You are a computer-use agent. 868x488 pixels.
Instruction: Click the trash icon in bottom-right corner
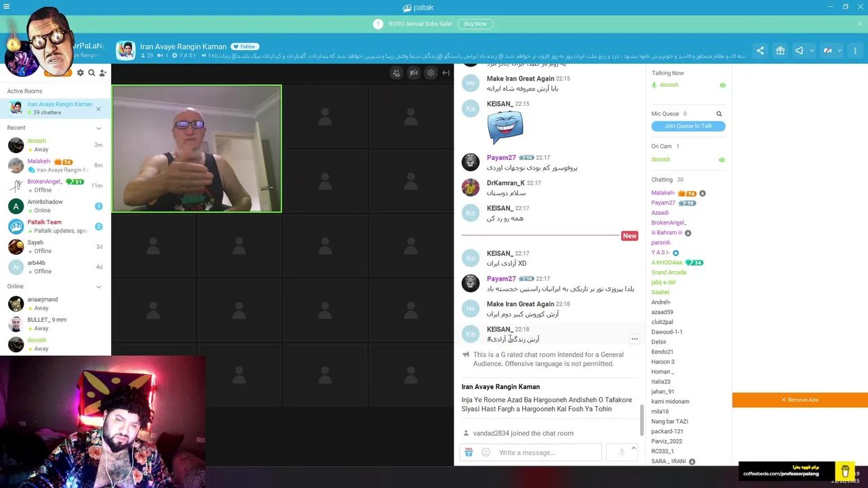pyautogui.click(x=845, y=470)
